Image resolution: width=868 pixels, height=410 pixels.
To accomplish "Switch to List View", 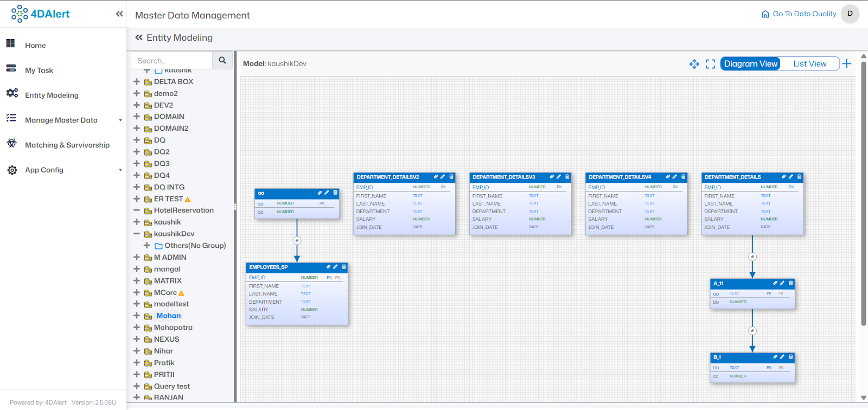I will pos(809,63).
